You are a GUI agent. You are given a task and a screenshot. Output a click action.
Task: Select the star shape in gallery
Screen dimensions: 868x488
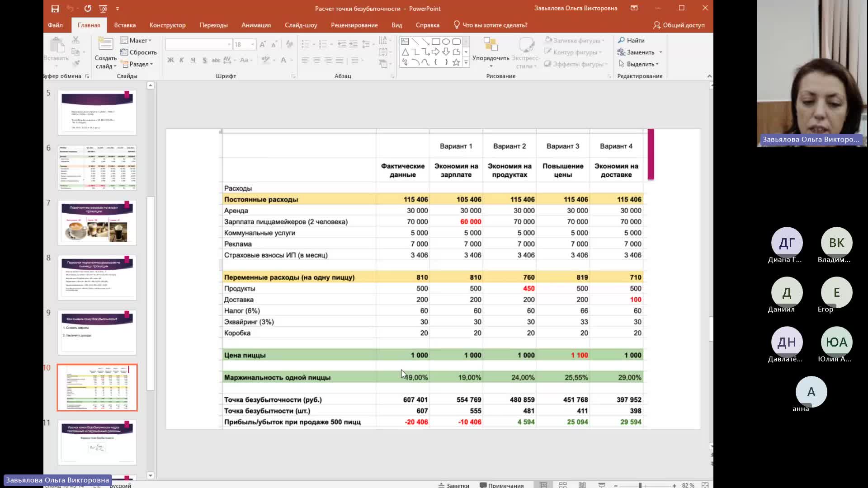(x=456, y=62)
